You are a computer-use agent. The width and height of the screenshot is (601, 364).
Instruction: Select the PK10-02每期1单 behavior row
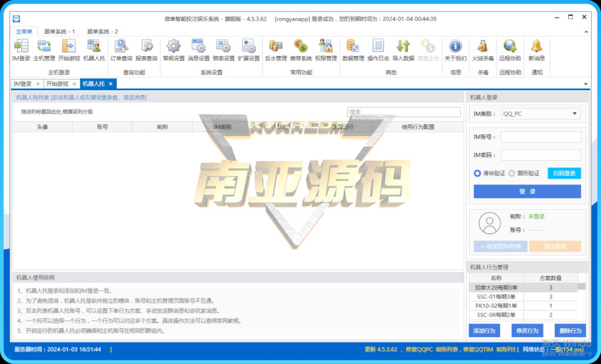pyautogui.click(x=523, y=306)
